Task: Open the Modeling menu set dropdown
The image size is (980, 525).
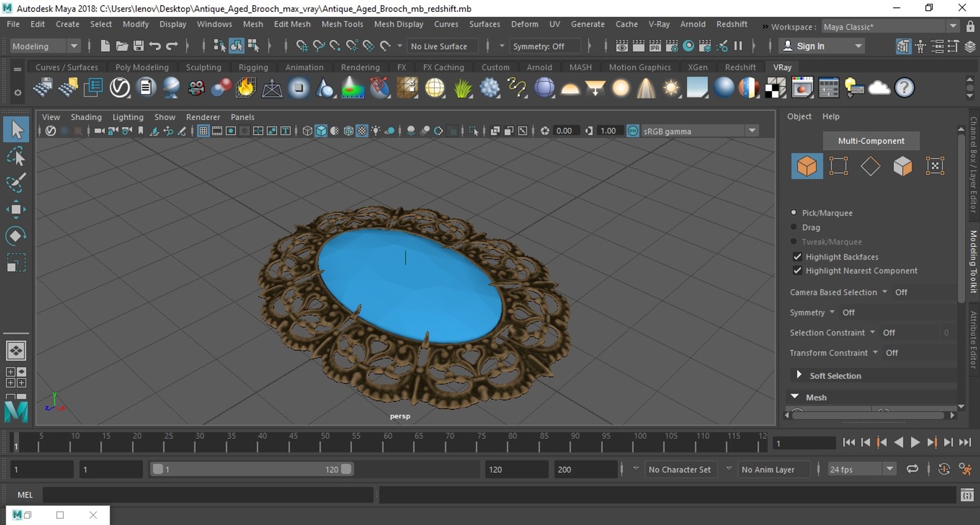Action: point(45,46)
